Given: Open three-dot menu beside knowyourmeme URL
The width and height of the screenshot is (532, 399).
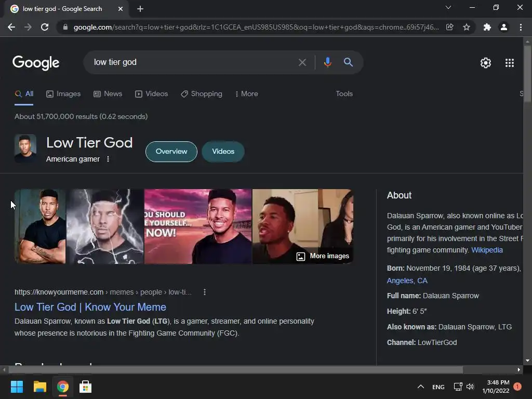Looking at the screenshot, I should [205, 292].
